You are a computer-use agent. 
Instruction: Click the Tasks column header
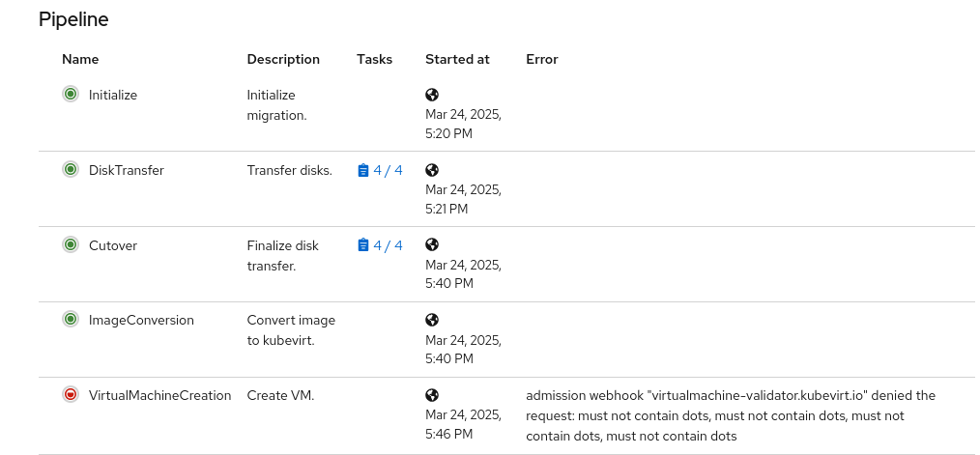coord(374,59)
